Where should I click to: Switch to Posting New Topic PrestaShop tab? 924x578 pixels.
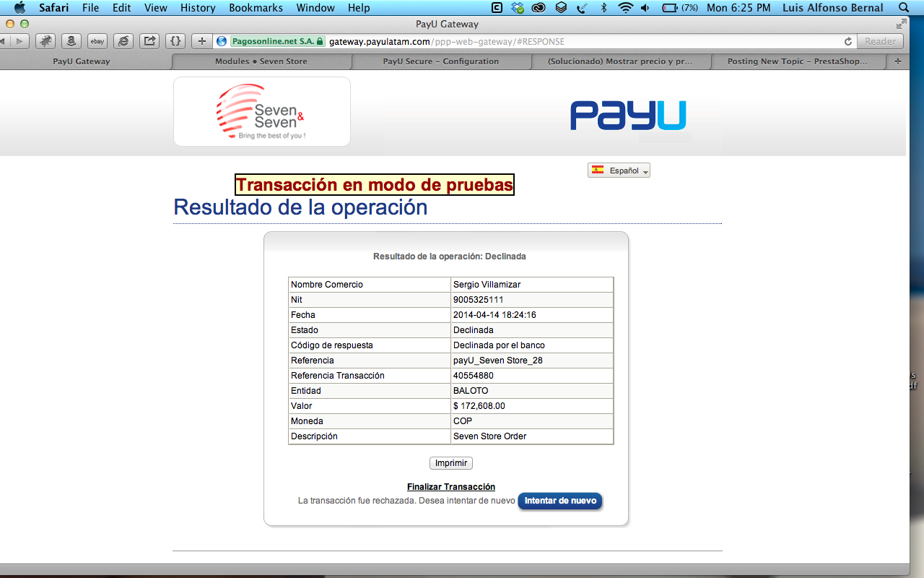tap(797, 61)
